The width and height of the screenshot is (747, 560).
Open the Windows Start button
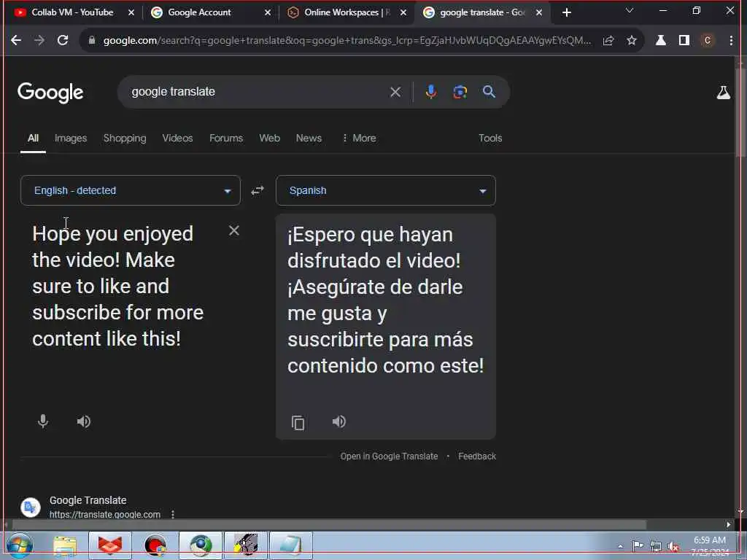(x=20, y=545)
